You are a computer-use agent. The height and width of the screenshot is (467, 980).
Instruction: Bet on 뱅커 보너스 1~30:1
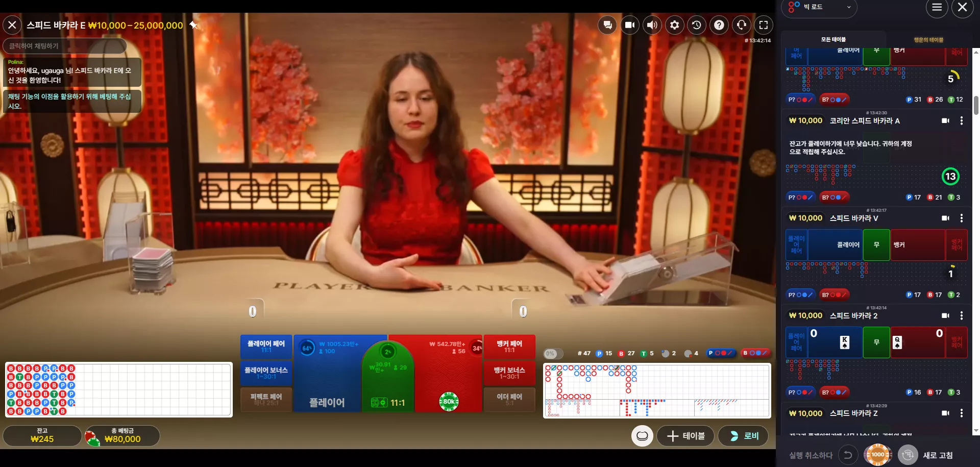(x=509, y=373)
